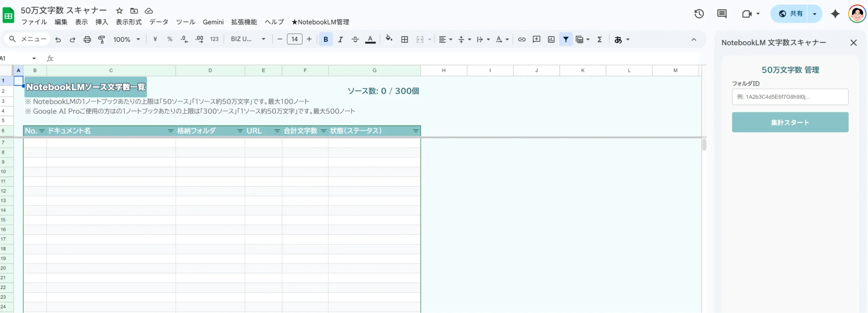Open the comments panel icon
Screen dimensions: 868x313
[x=722, y=14]
